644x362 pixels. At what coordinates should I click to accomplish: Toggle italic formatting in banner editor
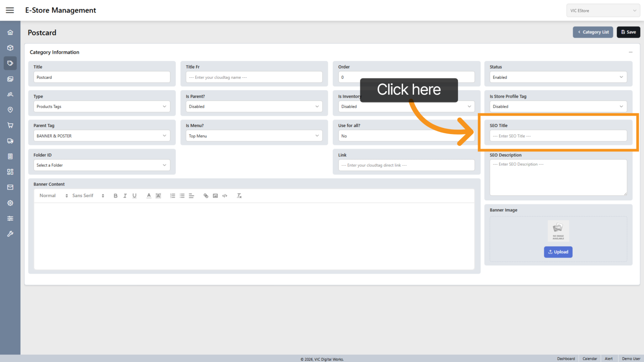click(x=125, y=196)
